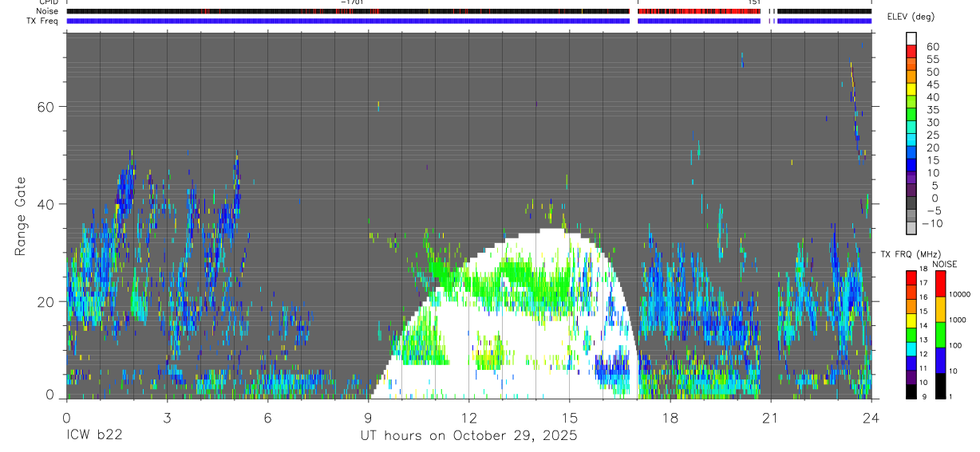
Task: Click the x-axis tick label '18'
Action: tap(670, 418)
